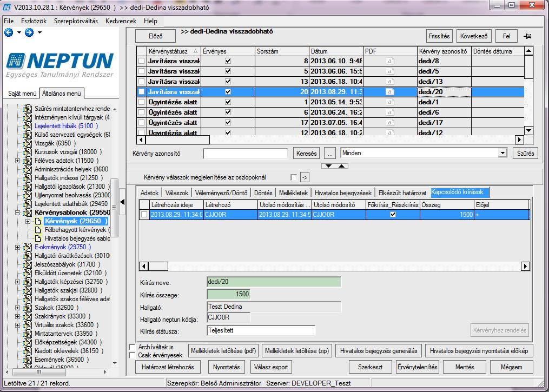The image size is (549, 392).
Task: Enable the Archíváltak is checkbox
Action: point(133,347)
